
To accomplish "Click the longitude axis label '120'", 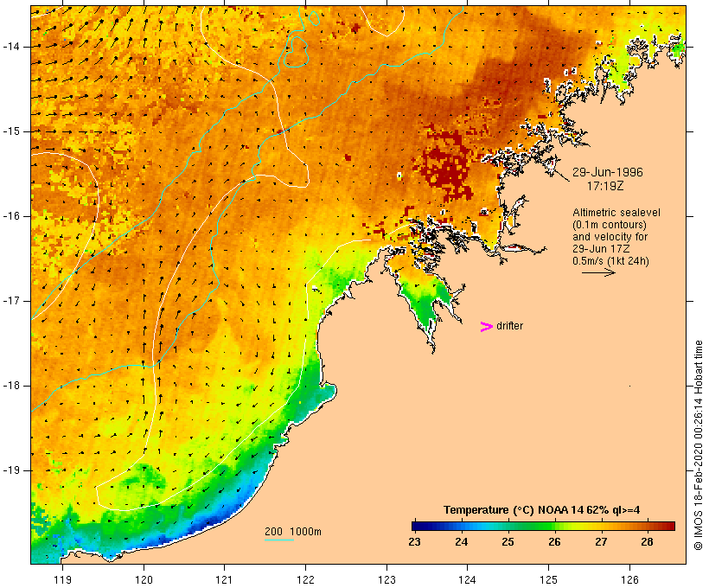I will pyautogui.click(x=144, y=579).
